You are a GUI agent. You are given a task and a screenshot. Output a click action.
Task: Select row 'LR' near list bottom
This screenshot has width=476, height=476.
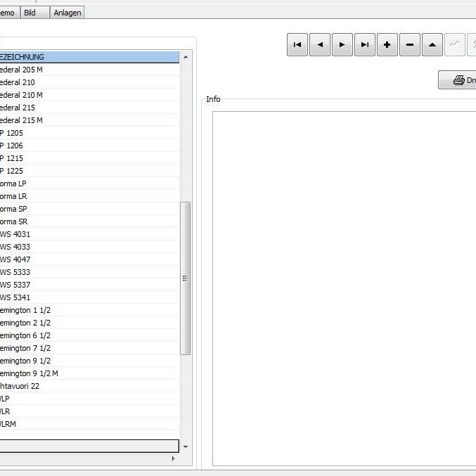[89, 411]
